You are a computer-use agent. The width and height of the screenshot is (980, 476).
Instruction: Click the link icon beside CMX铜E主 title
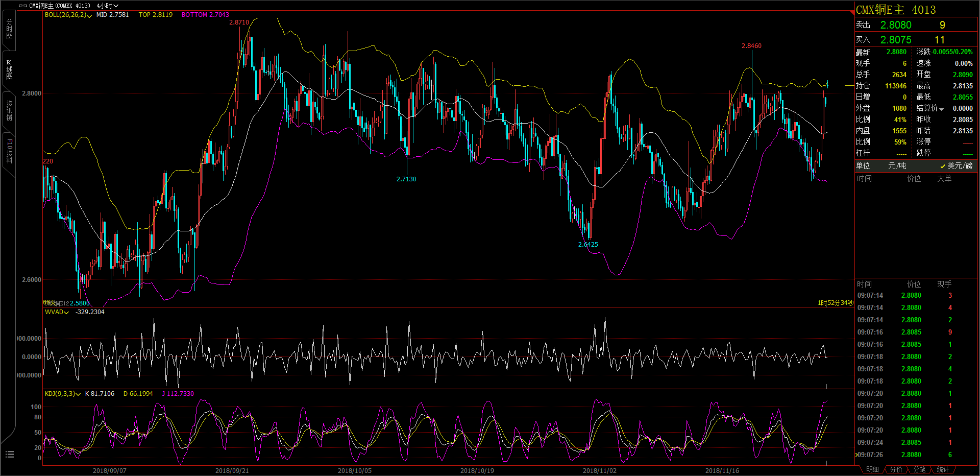click(x=22, y=6)
